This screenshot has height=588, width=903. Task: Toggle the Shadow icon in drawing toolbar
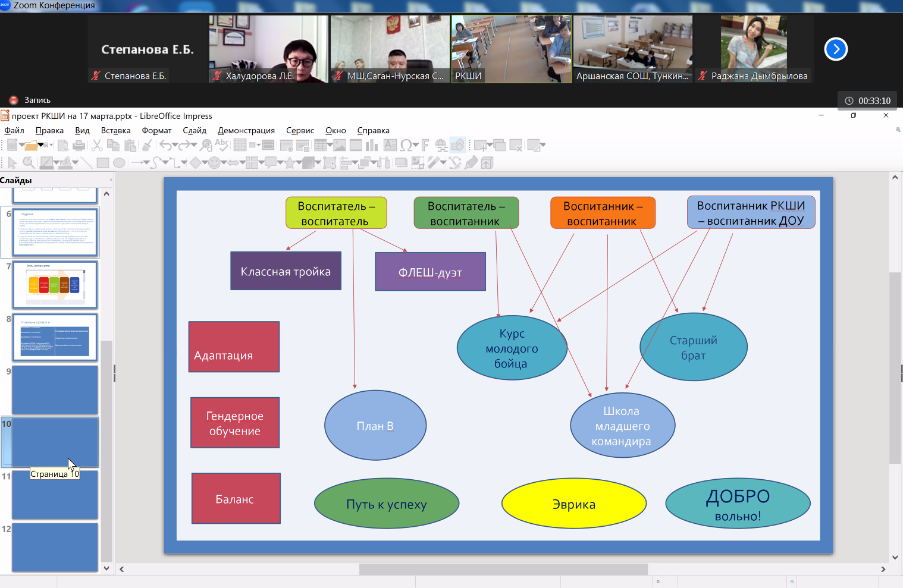[x=402, y=163]
